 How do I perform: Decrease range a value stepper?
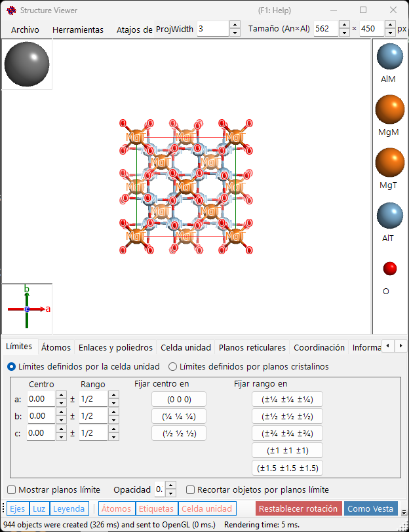tap(113, 403)
